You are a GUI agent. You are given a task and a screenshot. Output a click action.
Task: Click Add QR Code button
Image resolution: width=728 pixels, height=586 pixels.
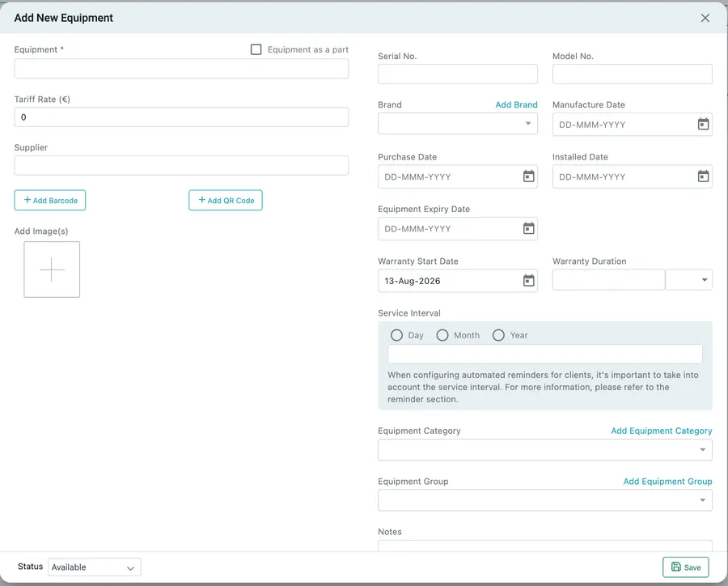click(225, 200)
